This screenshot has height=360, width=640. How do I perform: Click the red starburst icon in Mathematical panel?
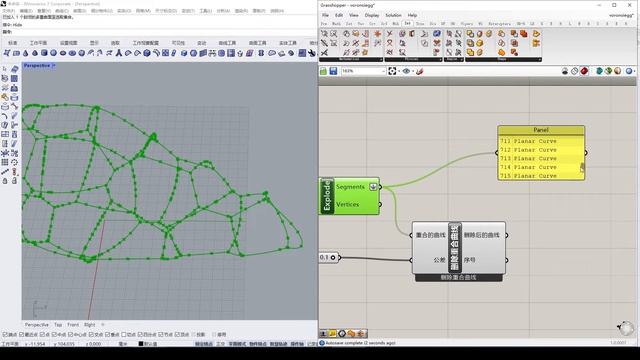pos(378,33)
